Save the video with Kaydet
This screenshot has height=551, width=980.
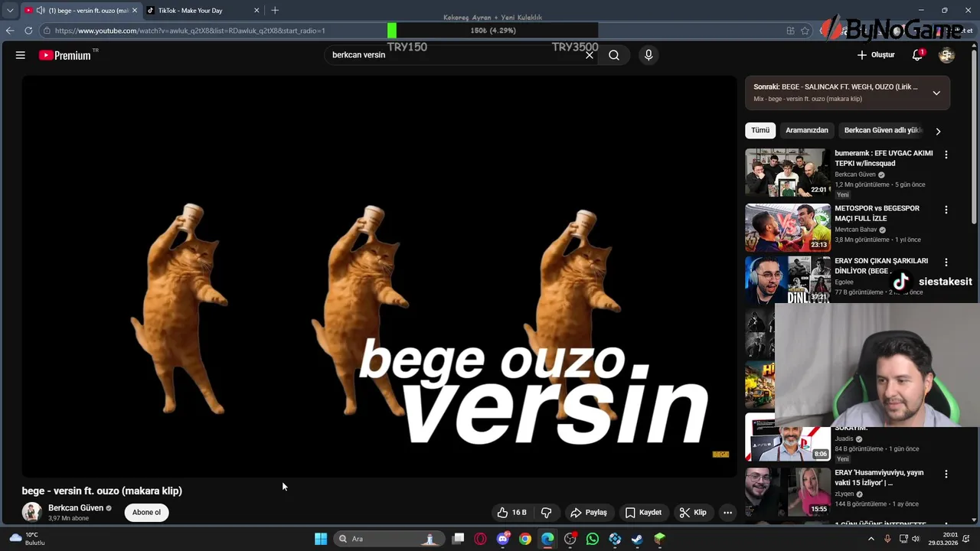[x=643, y=513]
